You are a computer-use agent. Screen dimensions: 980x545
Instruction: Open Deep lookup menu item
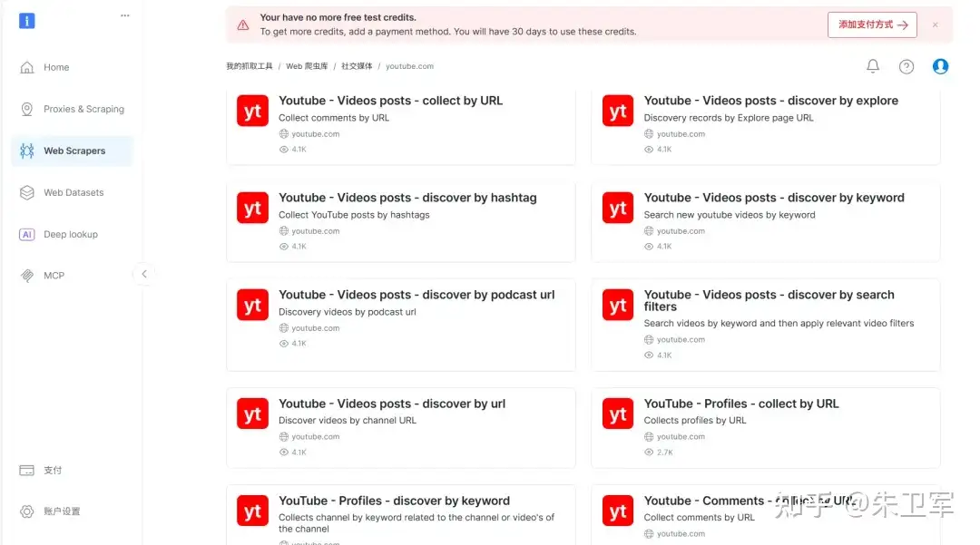pos(73,234)
